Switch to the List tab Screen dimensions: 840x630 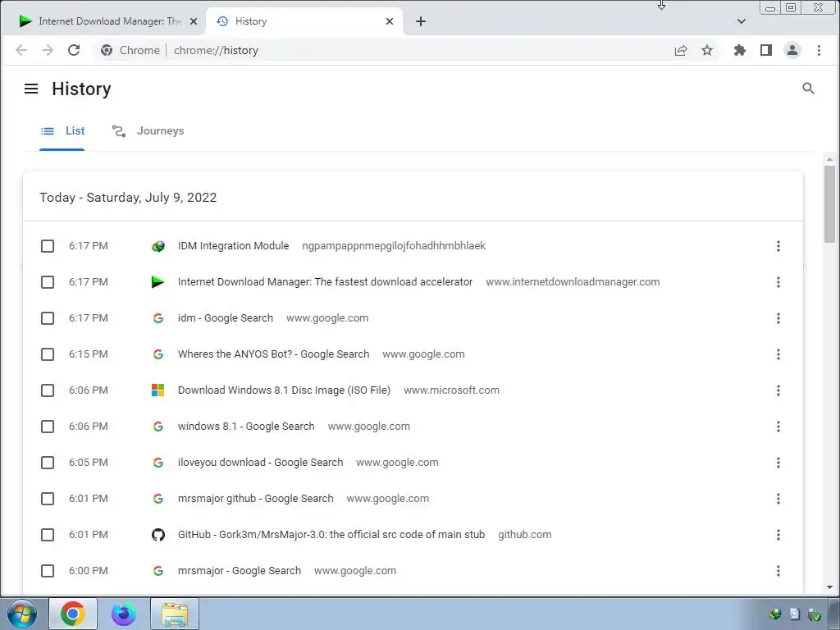click(x=62, y=130)
